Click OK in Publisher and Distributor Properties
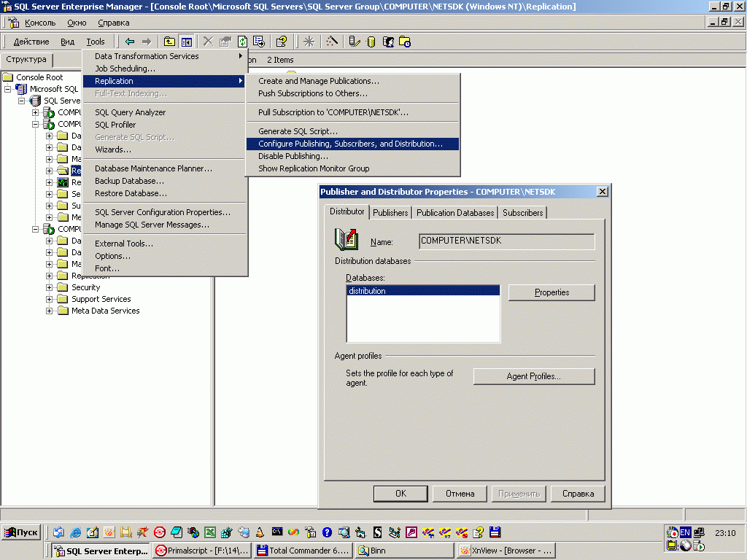Viewport: 747px width, 560px height. click(400, 494)
